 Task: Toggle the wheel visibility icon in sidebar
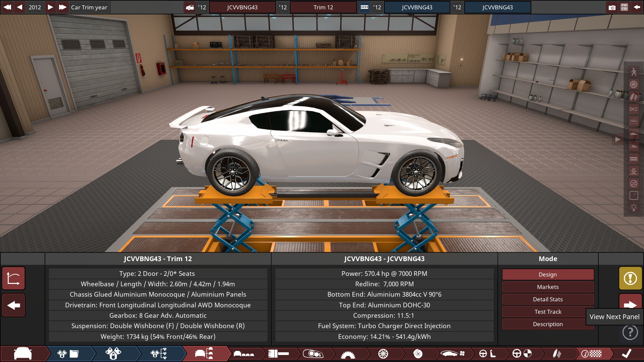point(634,84)
